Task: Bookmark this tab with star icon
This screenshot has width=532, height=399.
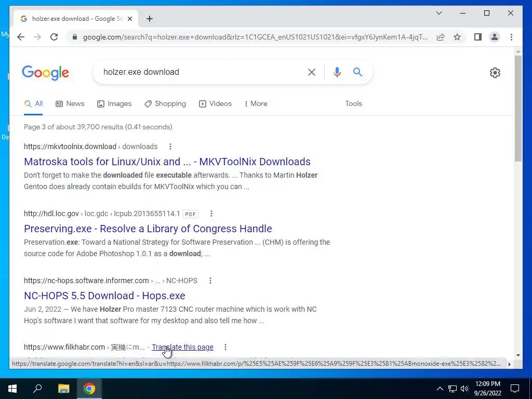Action: (x=457, y=37)
